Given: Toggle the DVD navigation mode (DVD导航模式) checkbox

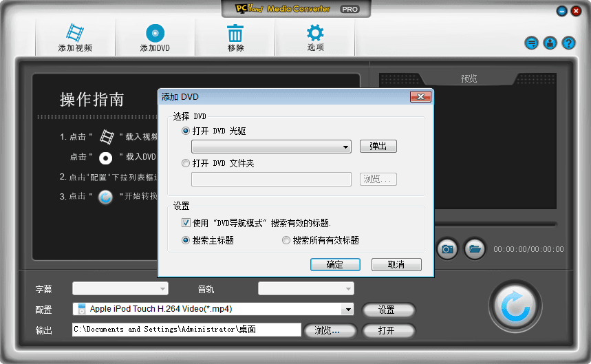Looking at the screenshot, I should [186, 223].
